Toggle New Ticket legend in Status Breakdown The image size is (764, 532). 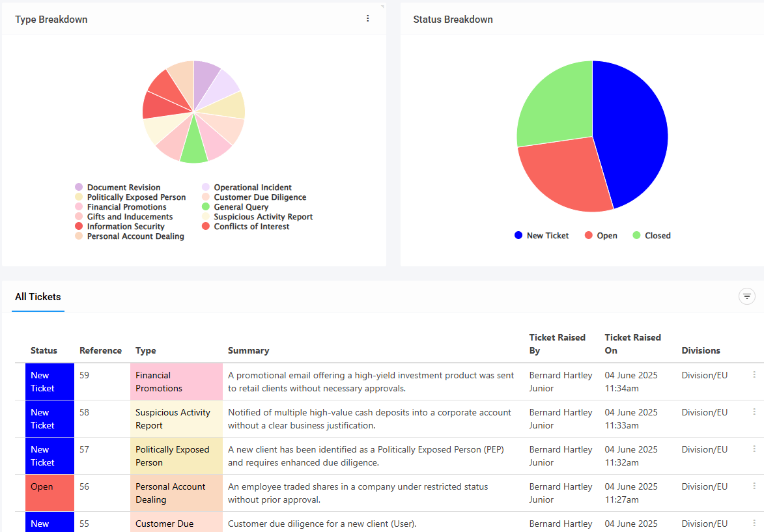tap(542, 236)
